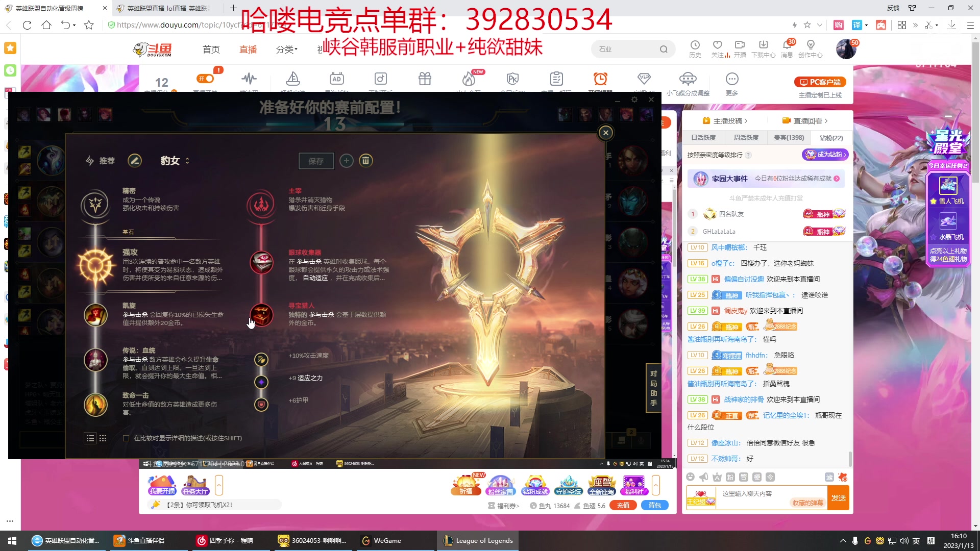Delete rune page with trash icon
This screenshot has width=980, height=551.
click(x=365, y=161)
